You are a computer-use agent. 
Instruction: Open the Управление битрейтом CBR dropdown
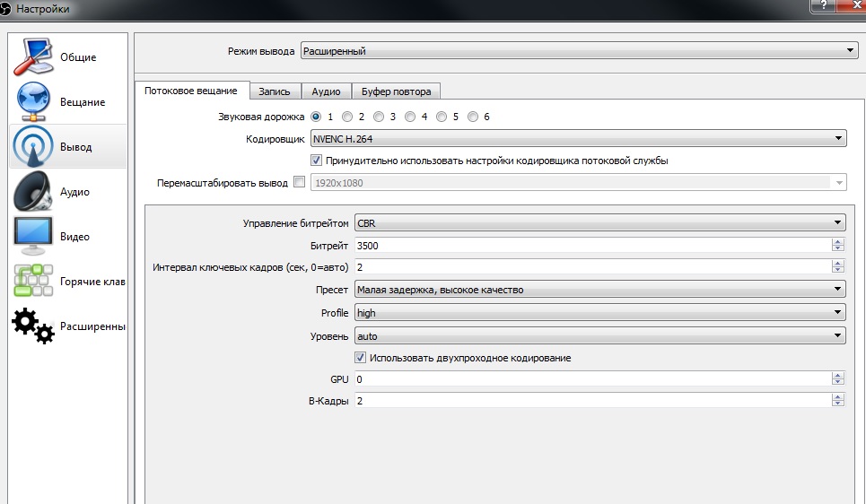pos(599,223)
